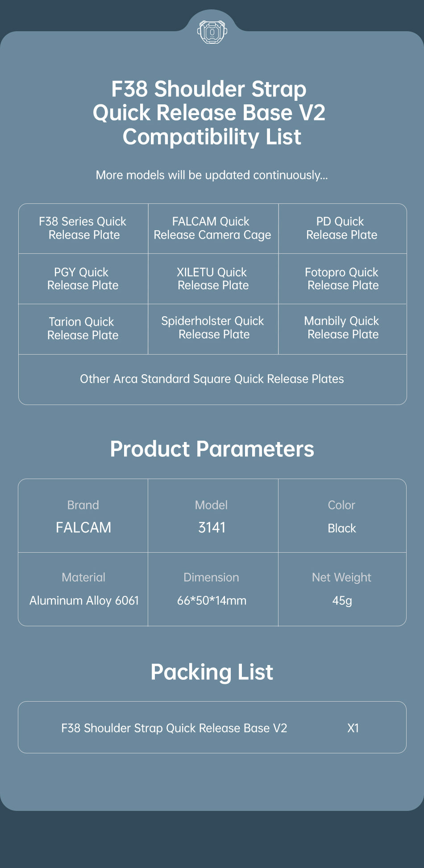424x868 pixels.
Task: Click the Net Weight 45g cell
Action: (x=342, y=589)
